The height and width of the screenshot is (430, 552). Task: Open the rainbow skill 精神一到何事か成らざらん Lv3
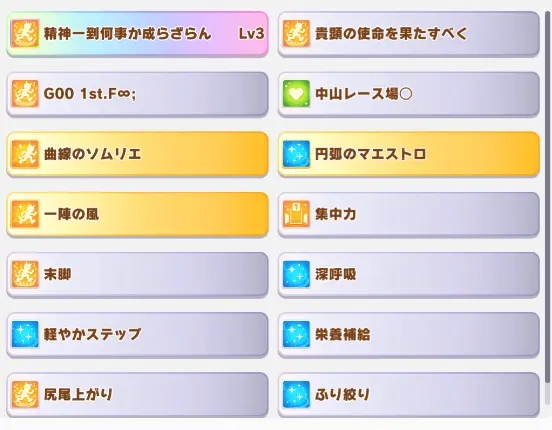pos(137,34)
